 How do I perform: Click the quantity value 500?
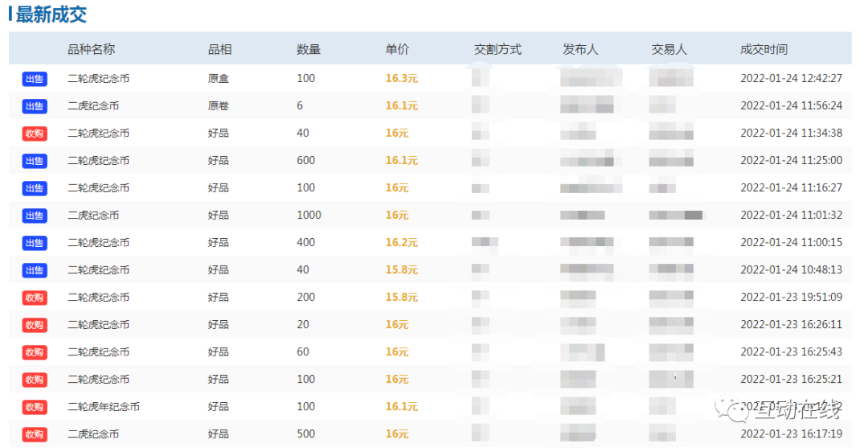click(x=305, y=434)
